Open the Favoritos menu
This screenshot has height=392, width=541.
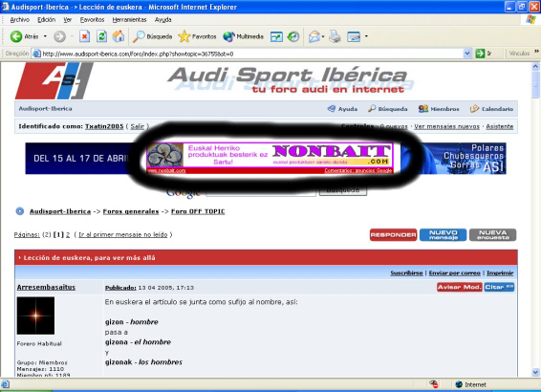pos(92,20)
